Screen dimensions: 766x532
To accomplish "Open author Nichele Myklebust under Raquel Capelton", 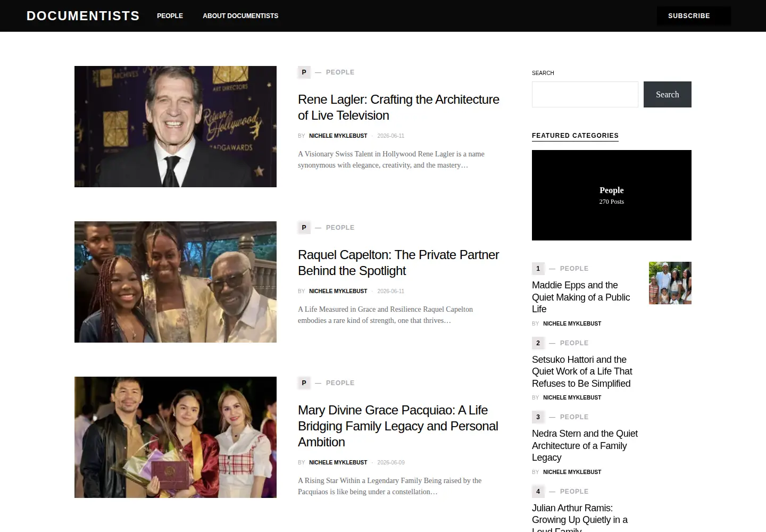I will (338, 292).
